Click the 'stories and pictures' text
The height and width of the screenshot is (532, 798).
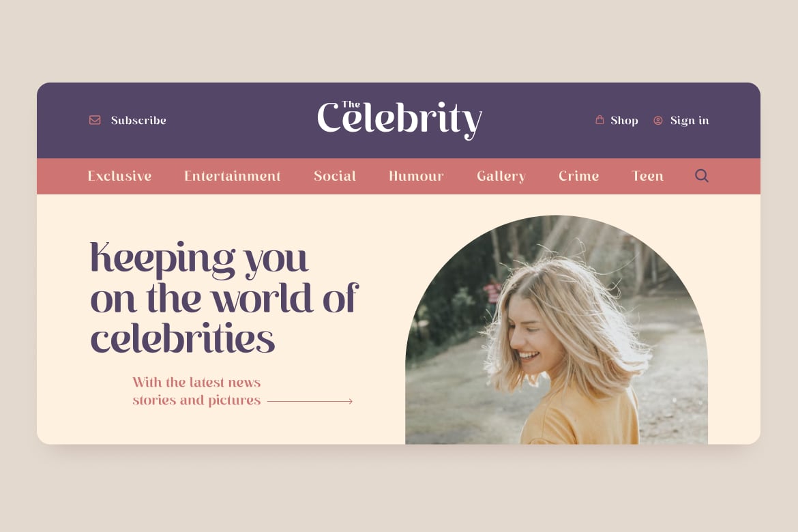(x=196, y=400)
